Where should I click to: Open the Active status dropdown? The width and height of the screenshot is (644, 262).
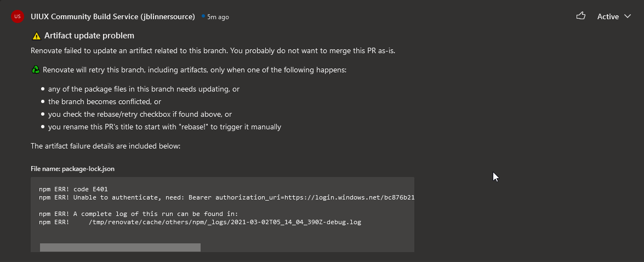pyautogui.click(x=614, y=16)
